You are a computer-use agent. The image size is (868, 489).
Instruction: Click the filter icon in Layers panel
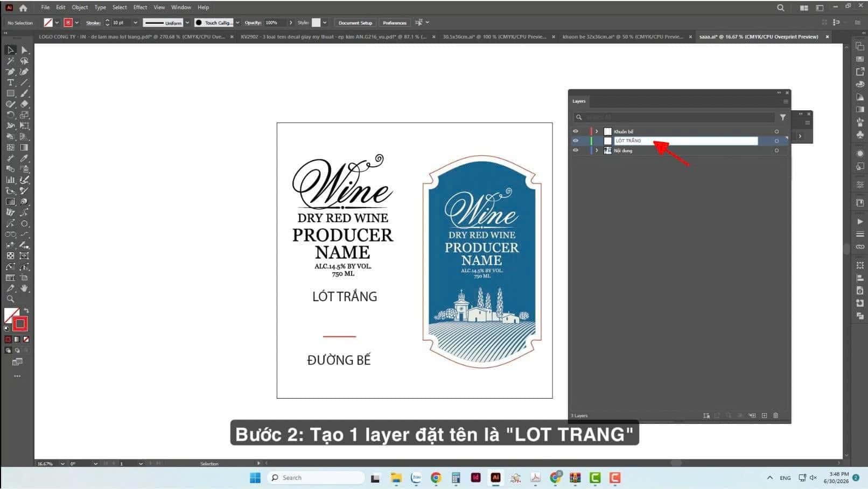[782, 117]
